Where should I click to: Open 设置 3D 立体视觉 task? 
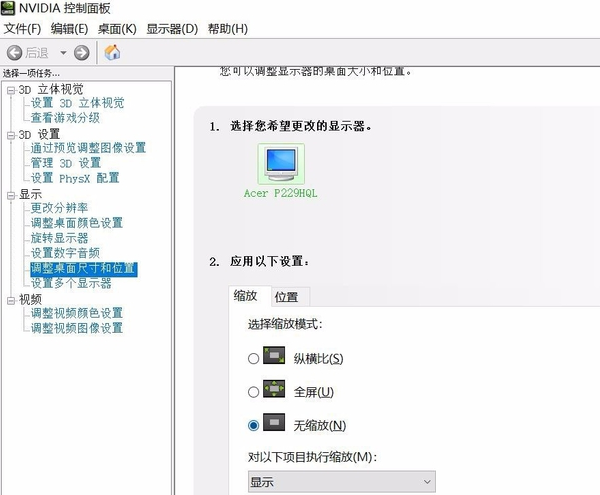pyautogui.click(x=78, y=103)
